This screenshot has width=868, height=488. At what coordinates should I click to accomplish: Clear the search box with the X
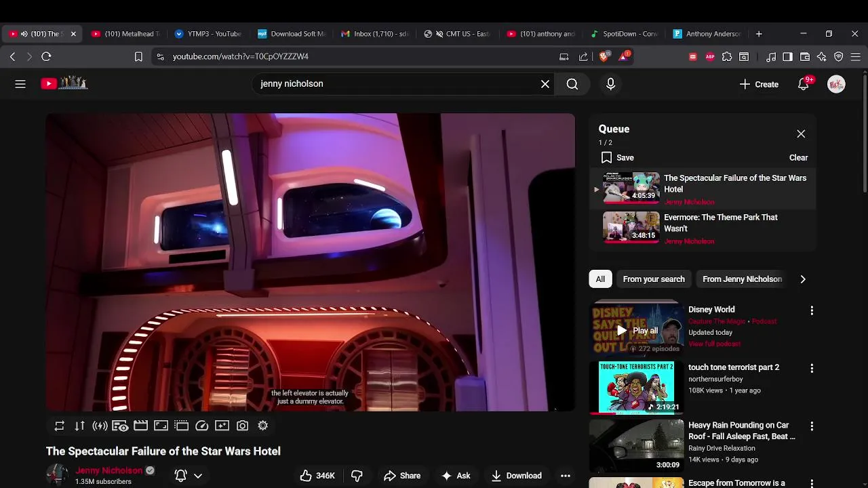click(545, 84)
